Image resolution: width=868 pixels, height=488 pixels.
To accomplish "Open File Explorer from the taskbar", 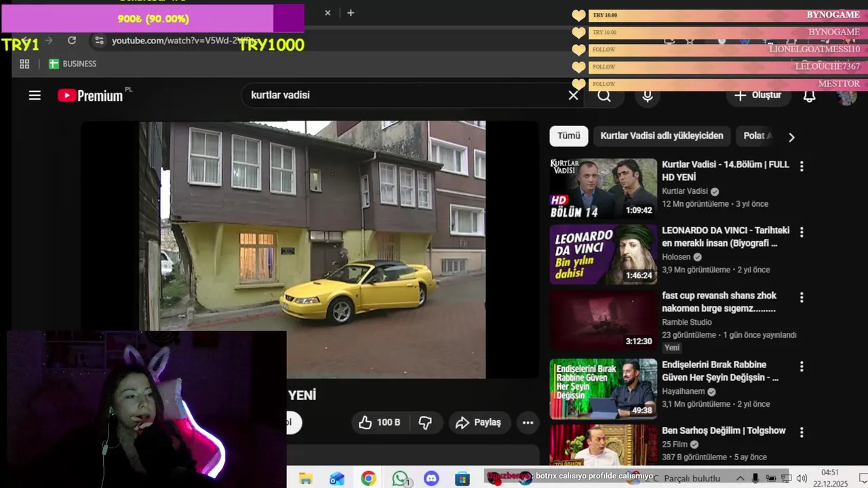I will [x=306, y=479].
